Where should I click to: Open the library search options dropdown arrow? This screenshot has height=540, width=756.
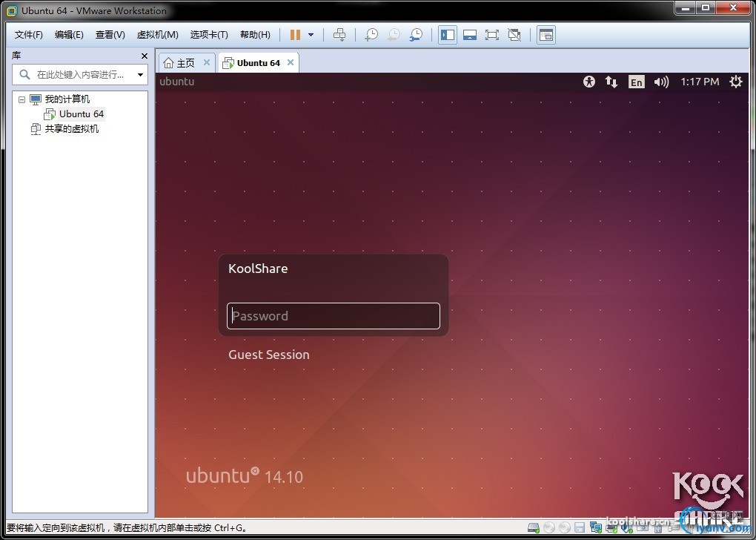click(140, 75)
